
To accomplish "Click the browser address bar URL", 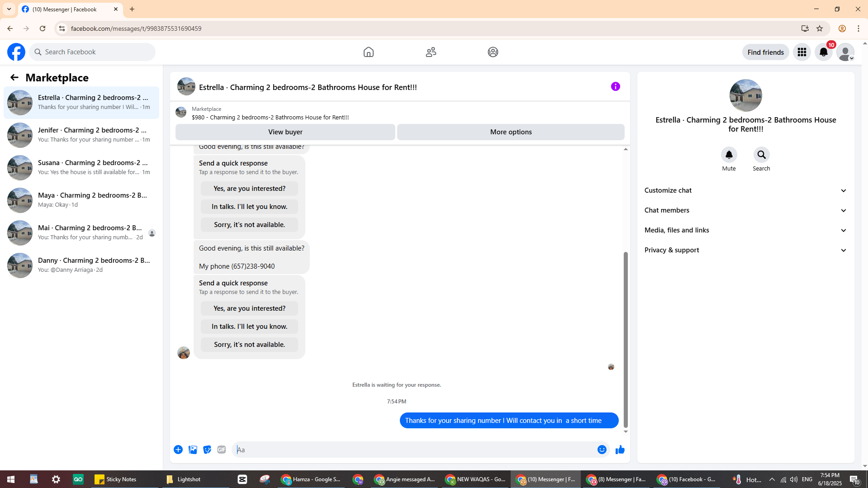I will [136, 28].
